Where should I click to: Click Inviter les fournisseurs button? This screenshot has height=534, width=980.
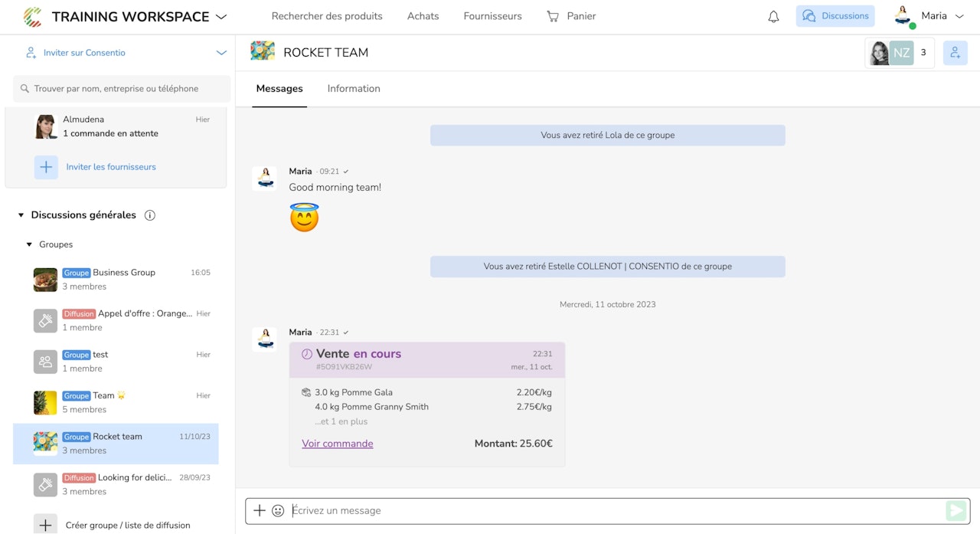pos(110,167)
